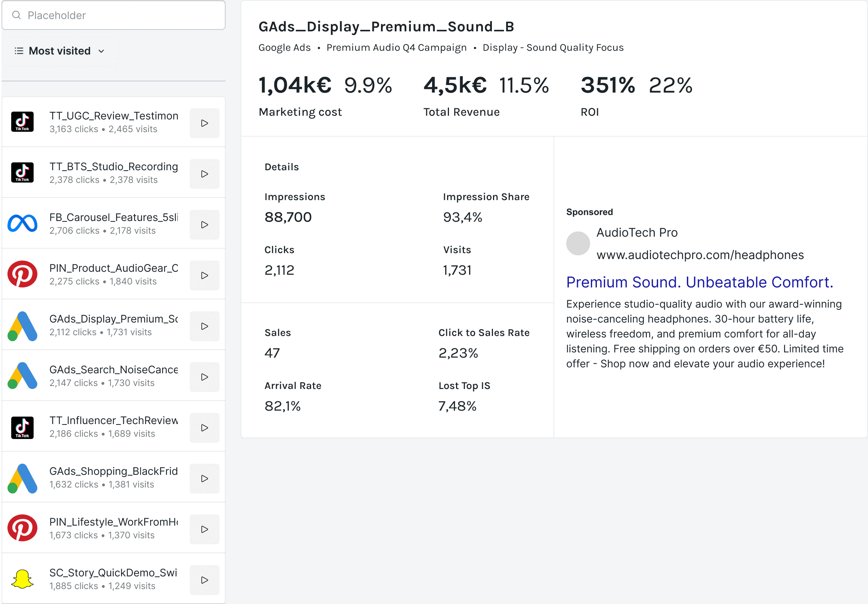Click the AudioTech Pro avatar circle
Viewport: 868px width, 604px height.
pos(578,243)
